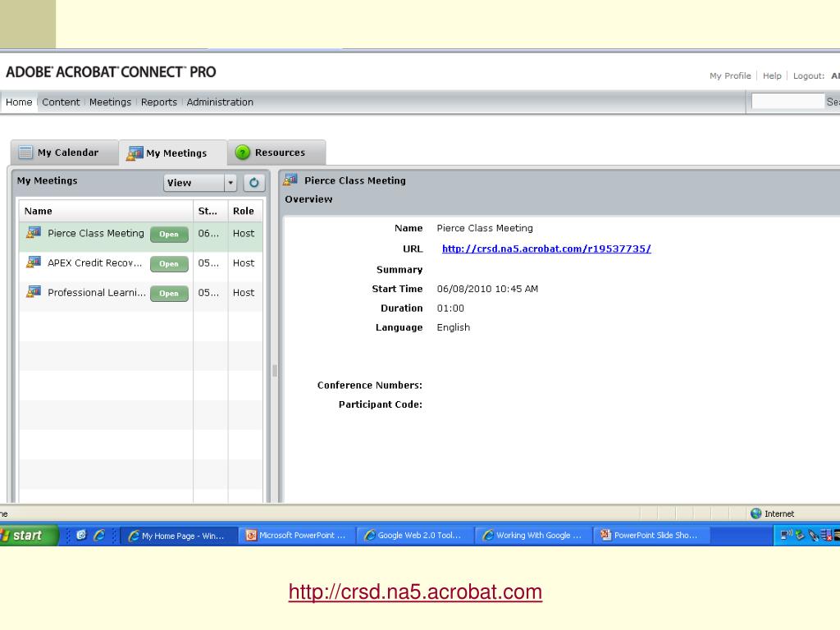The image size is (840, 630).
Task: Click the Logout link
Action: tap(808, 75)
